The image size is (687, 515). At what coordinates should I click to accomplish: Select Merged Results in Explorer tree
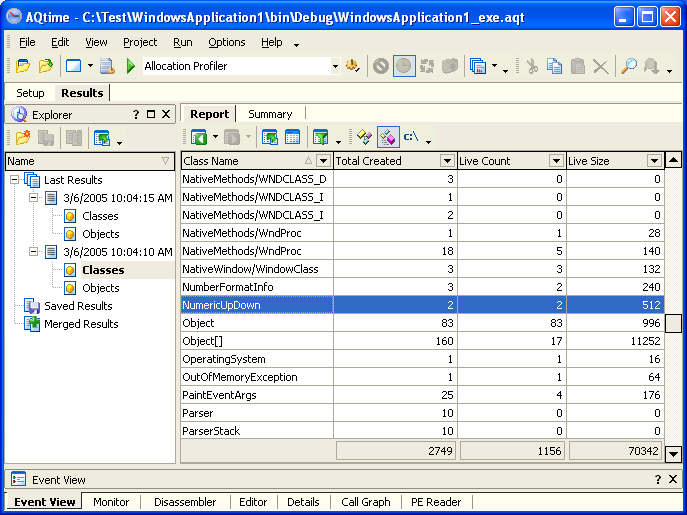click(x=81, y=324)
